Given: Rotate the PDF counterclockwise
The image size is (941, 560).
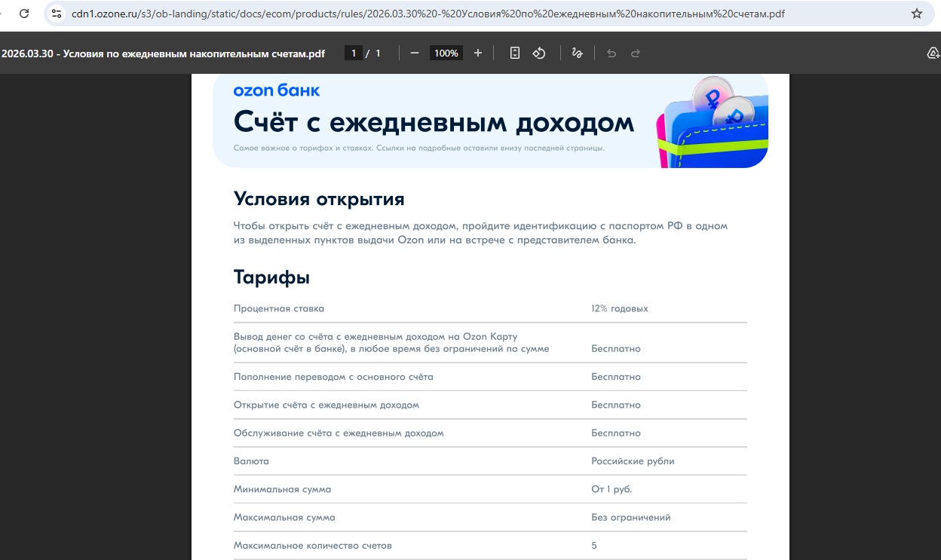Looking at the screenshot, I should [x=539, y=53].
